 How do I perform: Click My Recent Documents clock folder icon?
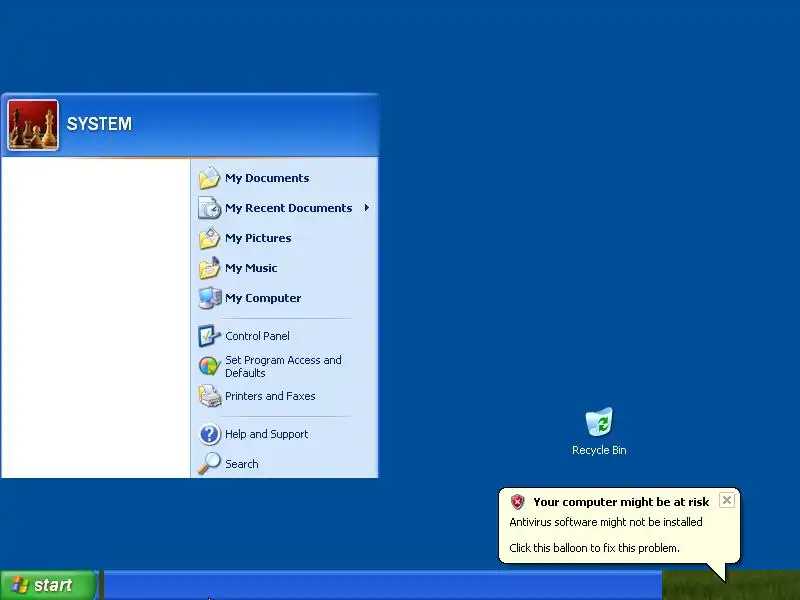pyautogui.click(x=209, y=208)
